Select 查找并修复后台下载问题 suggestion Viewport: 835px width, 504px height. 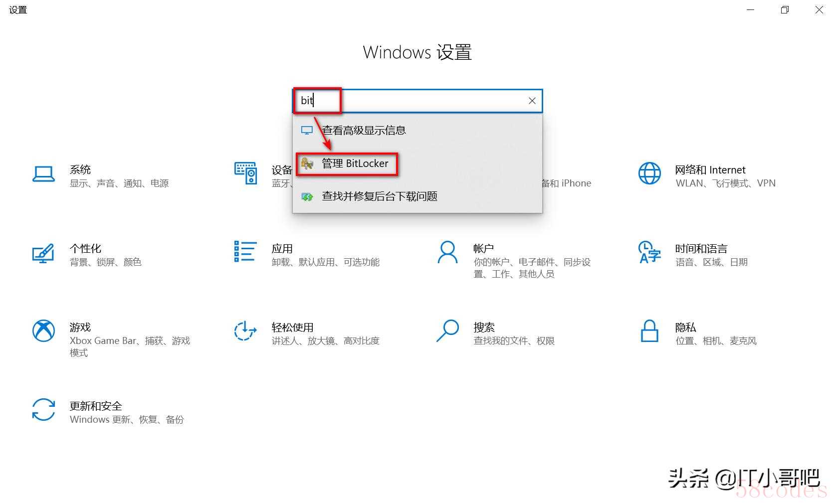417,196
